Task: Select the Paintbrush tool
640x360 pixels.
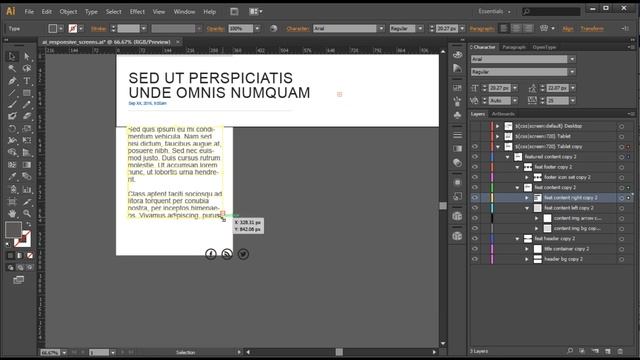Action: coord(12,104)
